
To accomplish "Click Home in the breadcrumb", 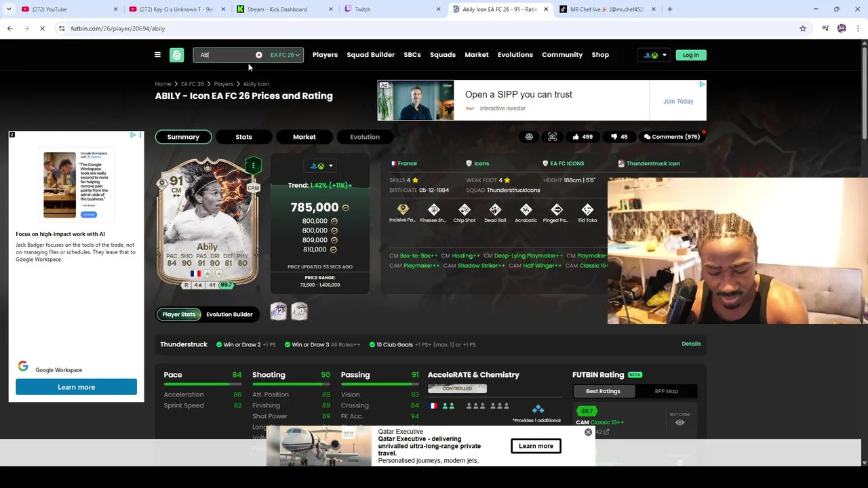I will (x=163, y=84).
